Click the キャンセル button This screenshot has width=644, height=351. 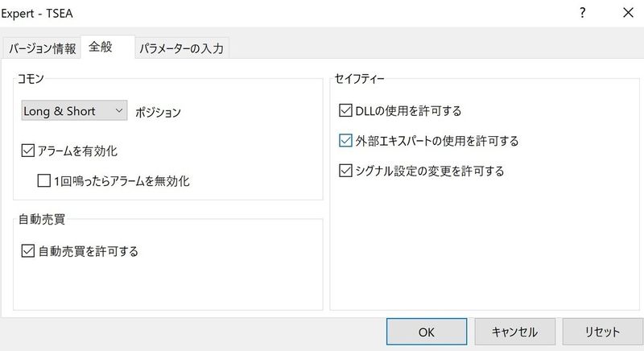click(x=514, y=331)
